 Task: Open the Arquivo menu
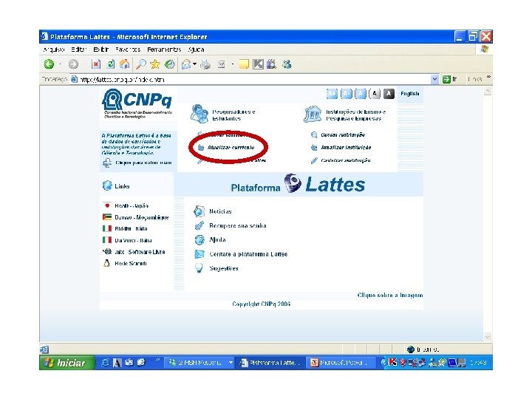point(54,50)
